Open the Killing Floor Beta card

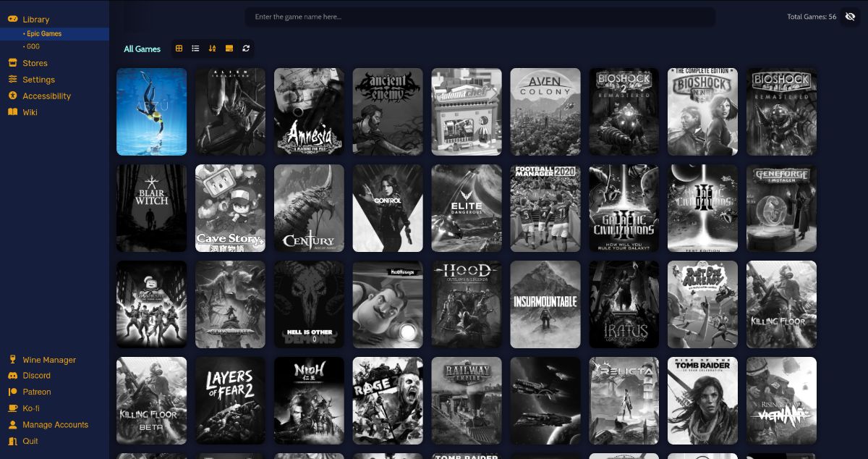pos(152,400)
